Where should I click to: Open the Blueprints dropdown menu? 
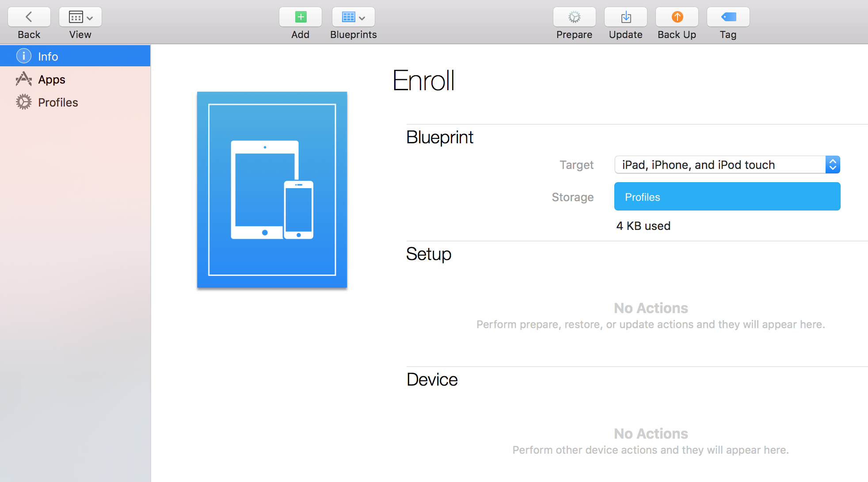click(353, 17)
